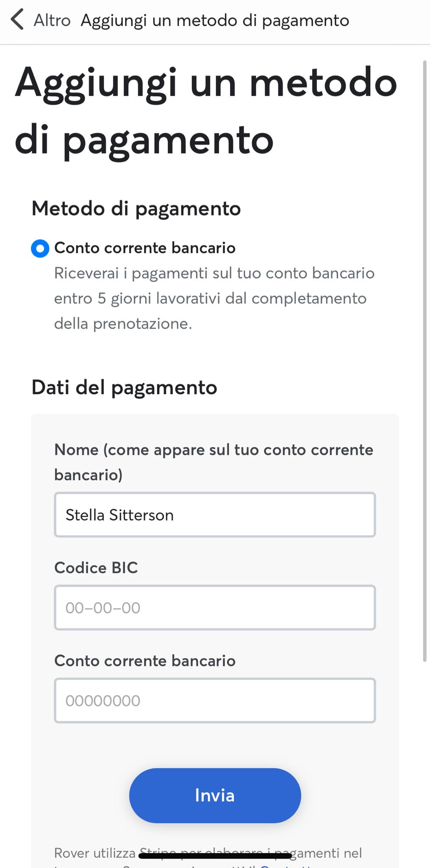Focus the Codice BIC input field
Image resolution: width=430 pixels, height=868 pixels.
(x=215, y=607)
